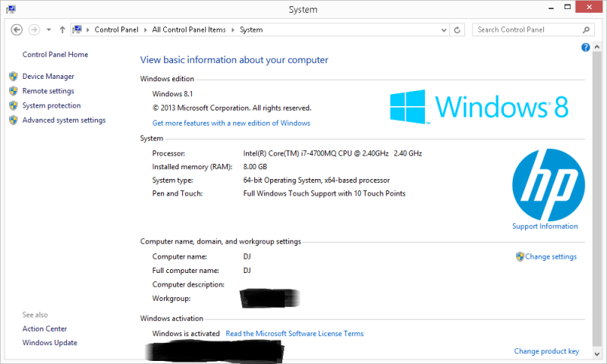Image resolution: width=607 pixels, height=364 pixels.
Task: Open Control Panel Home
Action: (x=55, y=55)
